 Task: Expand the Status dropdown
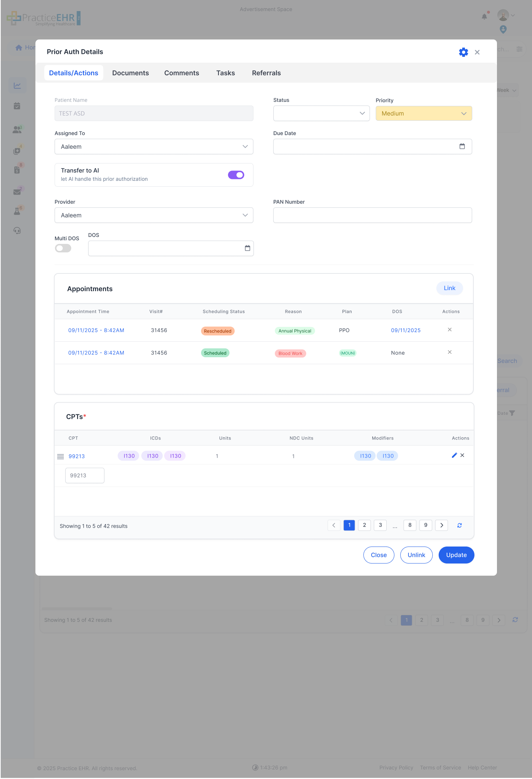point(321,113)
